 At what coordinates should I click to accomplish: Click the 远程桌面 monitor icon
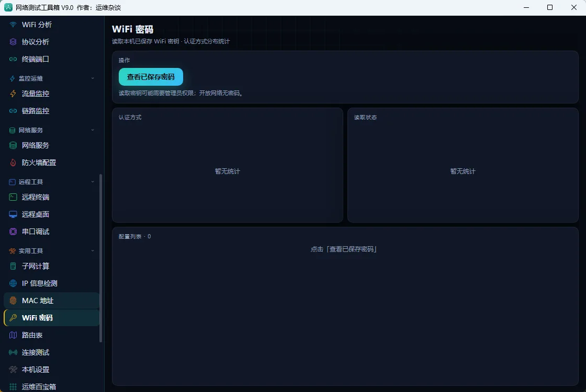[x=13, y=214]
